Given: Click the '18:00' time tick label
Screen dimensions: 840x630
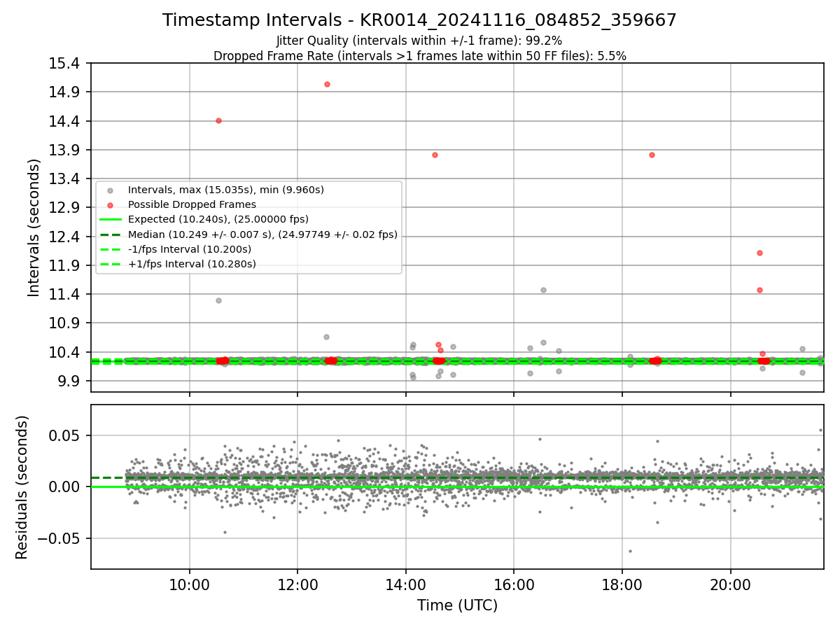Looking at the screenshot, I should pyautogui.click(x=622, y=584).
